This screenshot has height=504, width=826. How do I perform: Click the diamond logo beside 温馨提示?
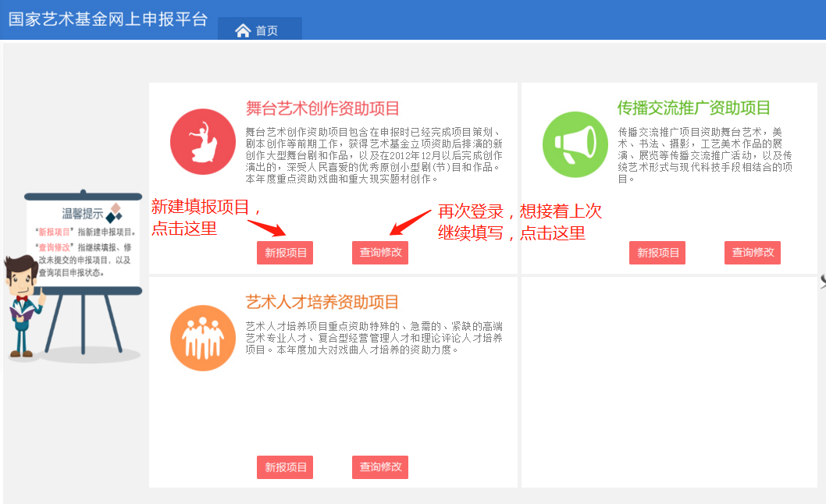click(x=115, y=212)
